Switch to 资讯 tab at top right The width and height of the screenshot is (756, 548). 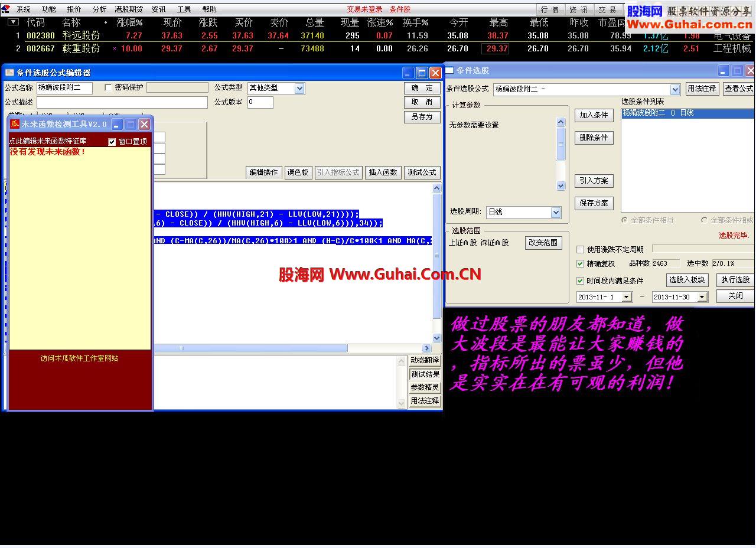click(579, 10)
